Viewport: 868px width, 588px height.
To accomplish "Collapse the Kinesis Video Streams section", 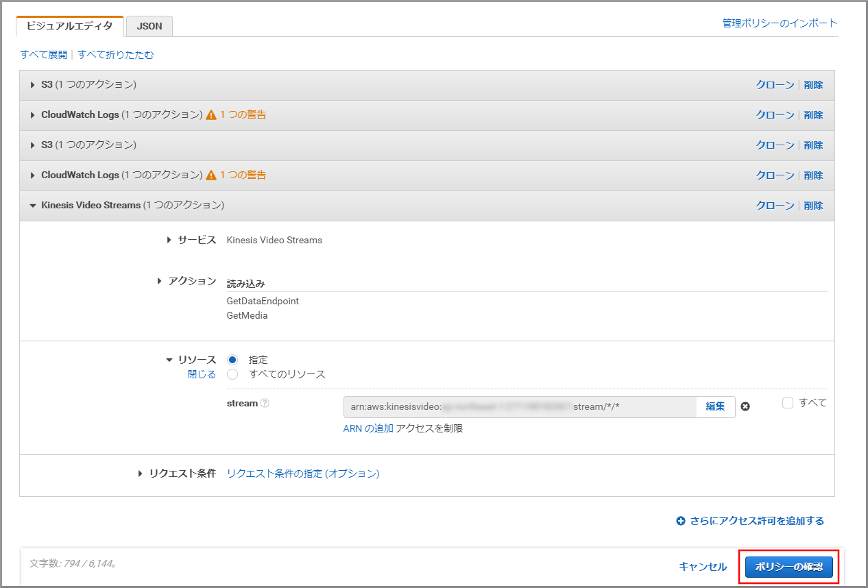I will click(x=32, y=206).
